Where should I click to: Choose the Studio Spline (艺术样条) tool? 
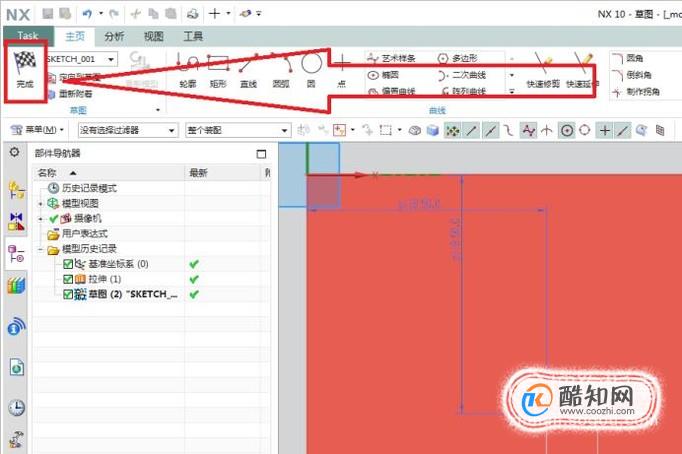tap(391, 58)
